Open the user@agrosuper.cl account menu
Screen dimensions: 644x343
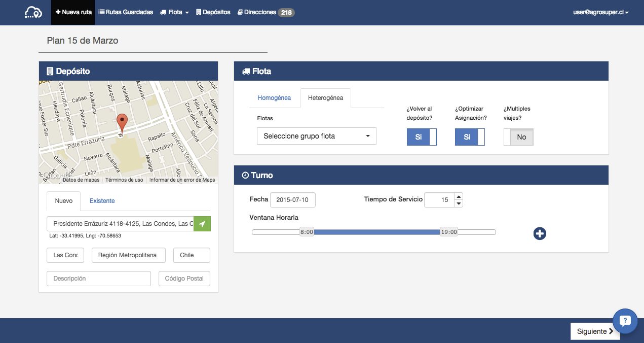[x=600, y=12]
